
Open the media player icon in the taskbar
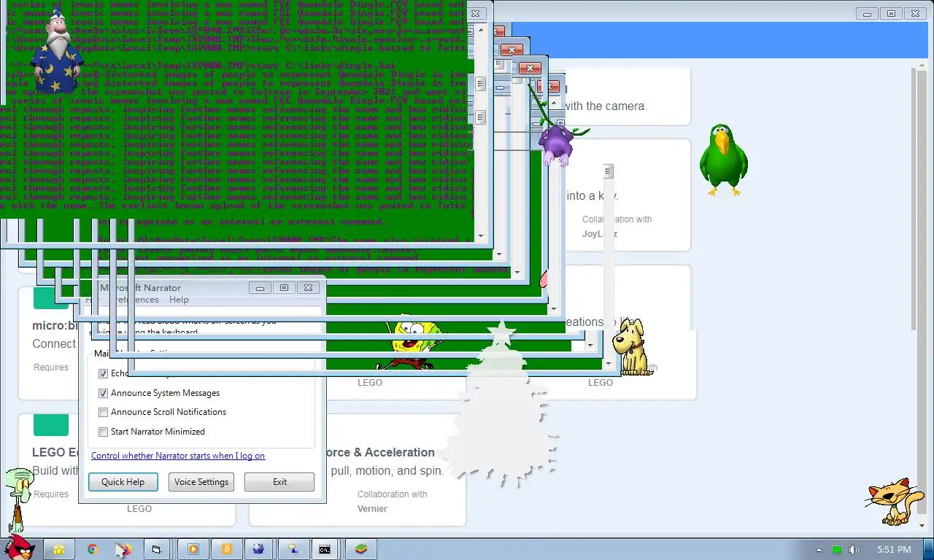pyautogui.click(x=193, y=549)
